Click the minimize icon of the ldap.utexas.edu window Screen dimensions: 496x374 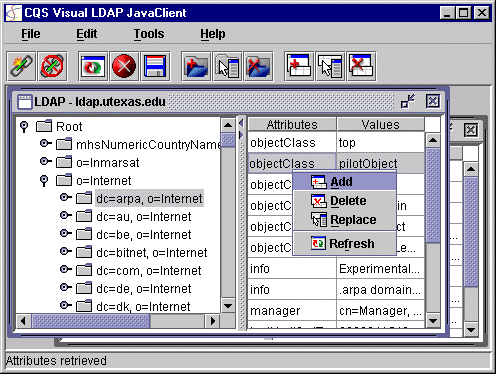[408, 101]
